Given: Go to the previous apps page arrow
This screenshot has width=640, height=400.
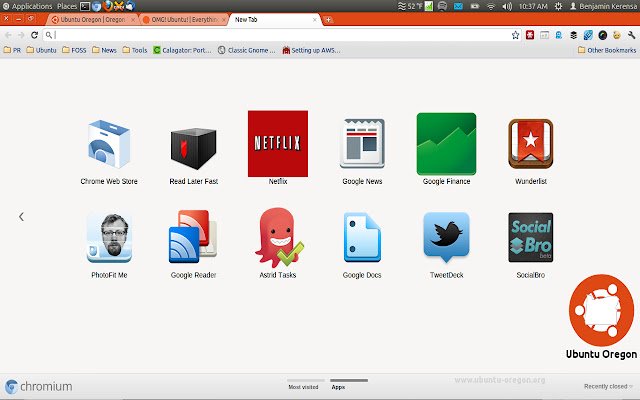Looking at the screenshot, I should point(21,217).
